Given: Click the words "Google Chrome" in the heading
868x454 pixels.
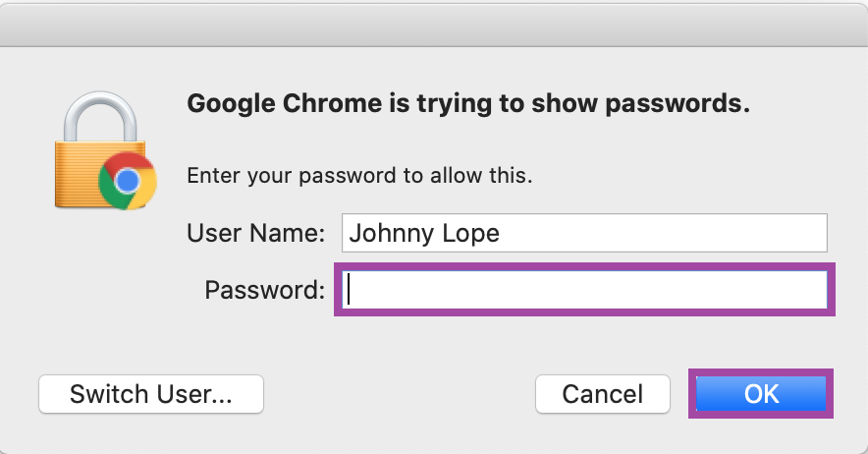Looking at the screenshot, I should point(284,103).
